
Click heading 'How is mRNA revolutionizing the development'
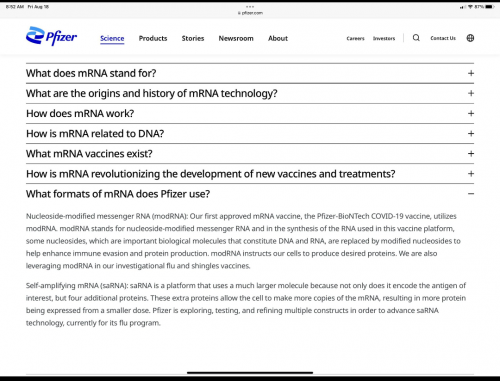tap(211, 174)
